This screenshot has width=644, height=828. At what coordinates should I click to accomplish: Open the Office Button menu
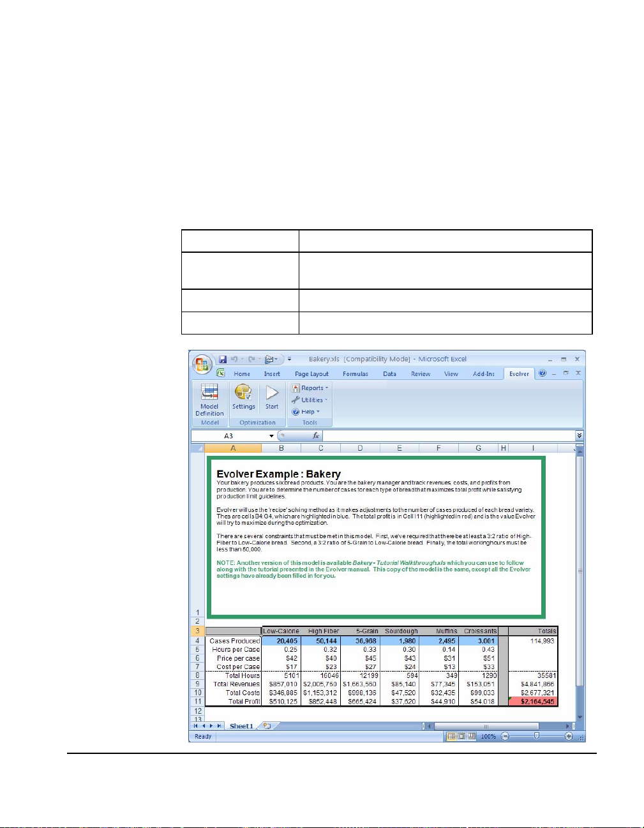point(202,364)
